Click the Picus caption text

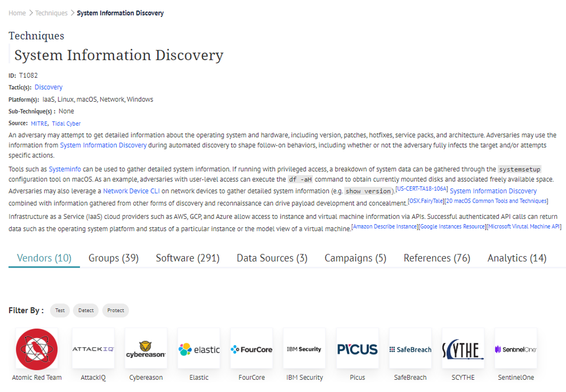click(x=357, y=378)
